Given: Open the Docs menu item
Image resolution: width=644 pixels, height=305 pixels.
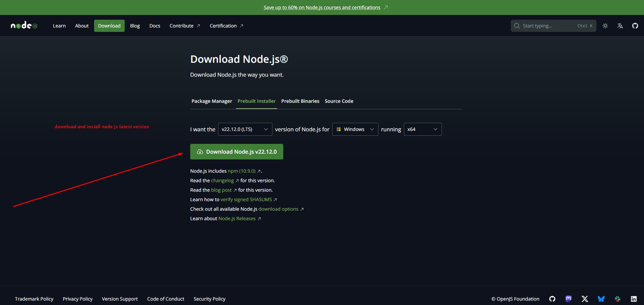Looking at the screenshot, I should tap(155, 26).
